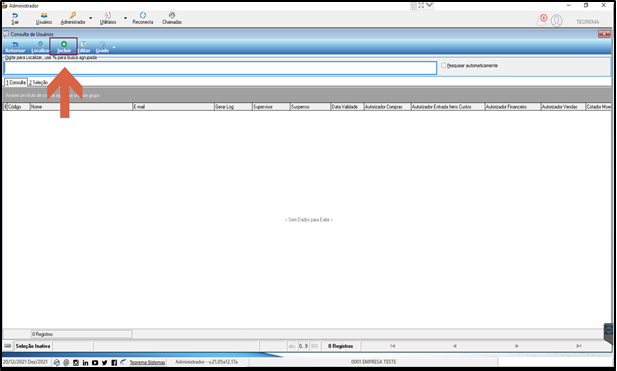The width and height of the screenshot is (617, 371).
Task: Click the @ email icon in status bar
Action: 66,362
